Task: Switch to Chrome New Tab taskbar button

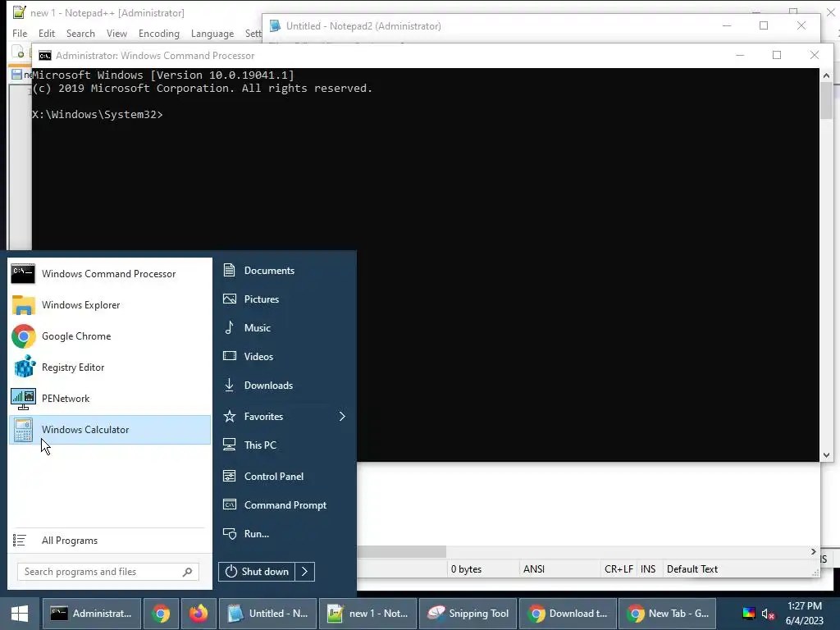Action: pos(669,614)
